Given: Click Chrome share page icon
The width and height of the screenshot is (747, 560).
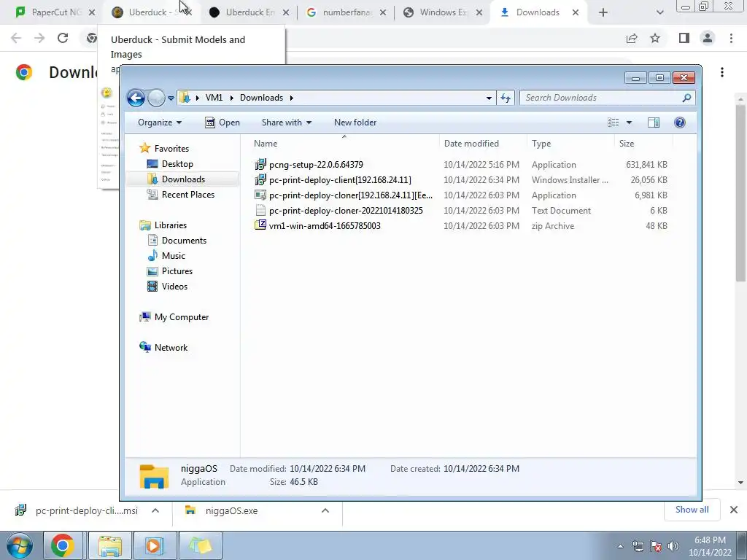Looking at the screenshot, I should pyautogui.click(x=632, y=38).
